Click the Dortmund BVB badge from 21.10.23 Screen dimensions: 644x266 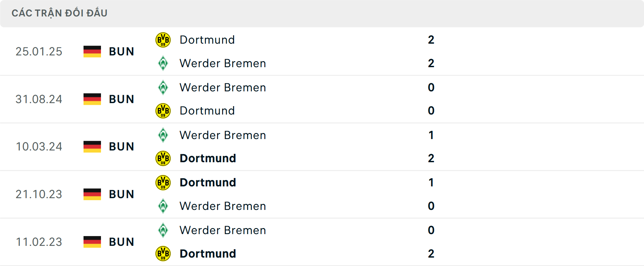(163, 182)
